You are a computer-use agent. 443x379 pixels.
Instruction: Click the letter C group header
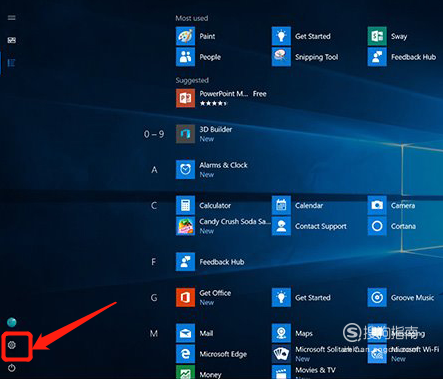[154, 205]
